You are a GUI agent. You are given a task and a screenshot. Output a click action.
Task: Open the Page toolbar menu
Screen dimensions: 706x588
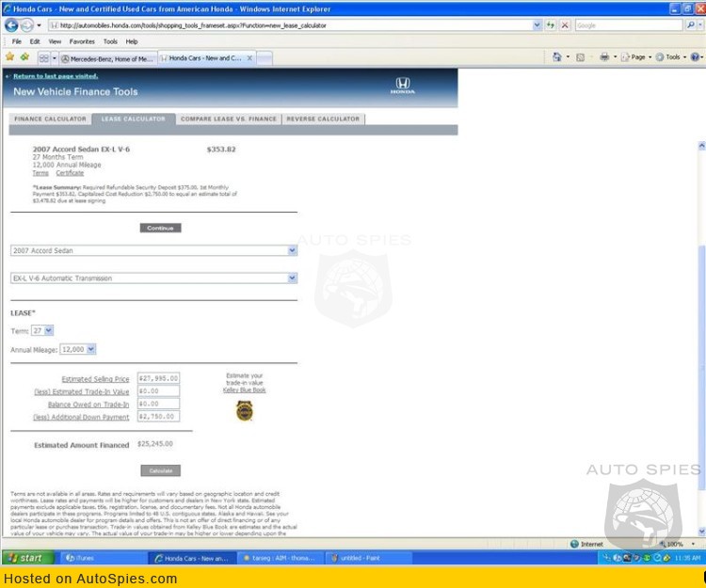(x=636, y=57)
